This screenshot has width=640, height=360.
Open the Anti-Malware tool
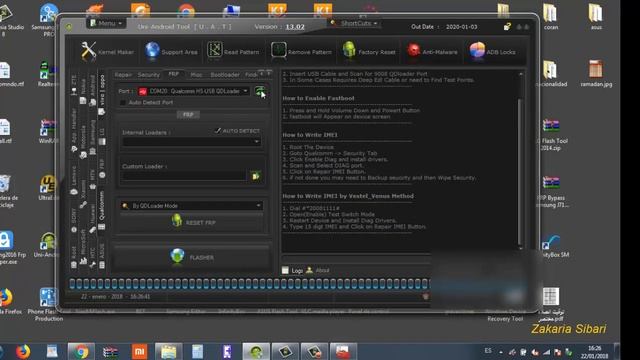pyautogui.click(x=433, y=51)
